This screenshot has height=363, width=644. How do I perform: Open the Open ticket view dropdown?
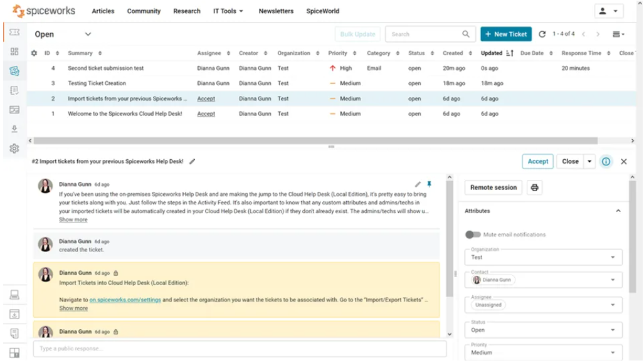[x=63, y=34]
